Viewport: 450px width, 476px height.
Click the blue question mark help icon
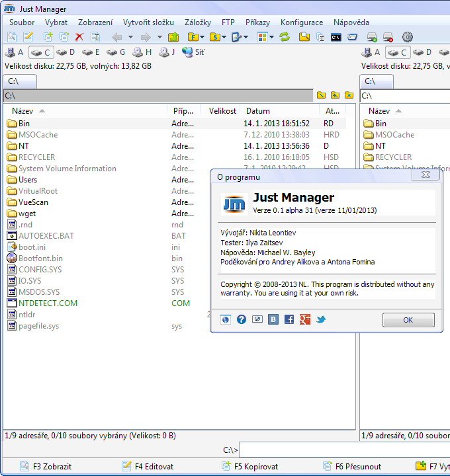(242, 319)
